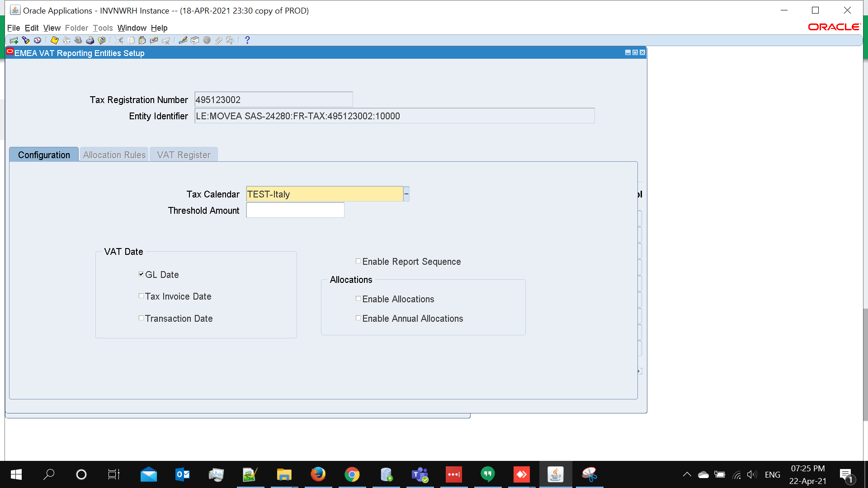Show hidden system tray icons chevron
Viewport: 868px width, 488px height.
(x=687, y=474)
